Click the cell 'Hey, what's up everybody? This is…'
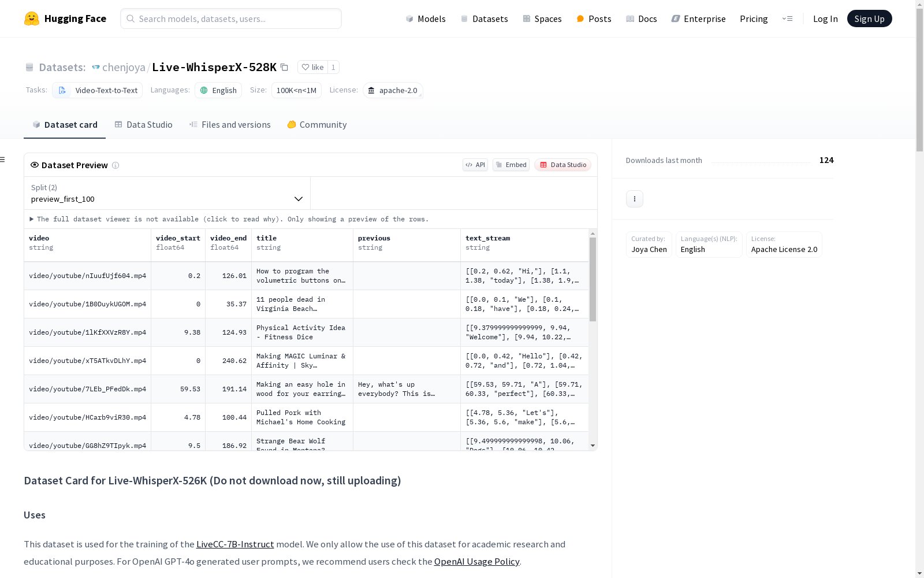The image size is (924, 578). (407, 389)
